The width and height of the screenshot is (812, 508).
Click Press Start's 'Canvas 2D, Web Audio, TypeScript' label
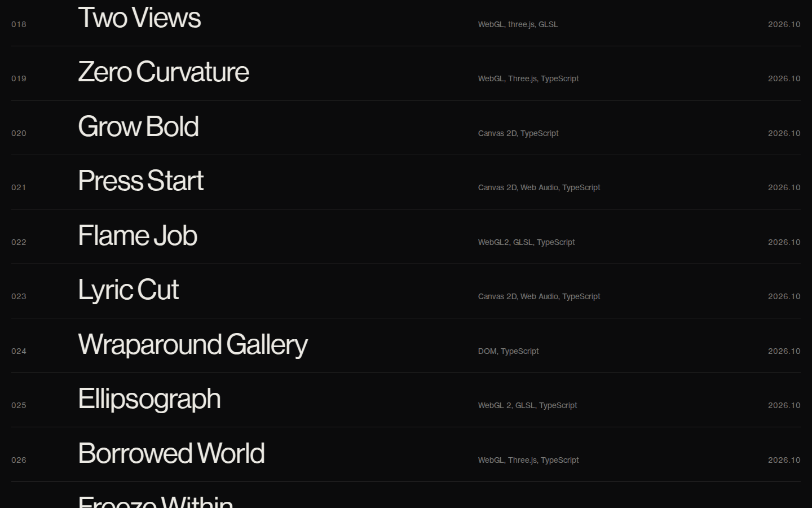tap(539, 187)
